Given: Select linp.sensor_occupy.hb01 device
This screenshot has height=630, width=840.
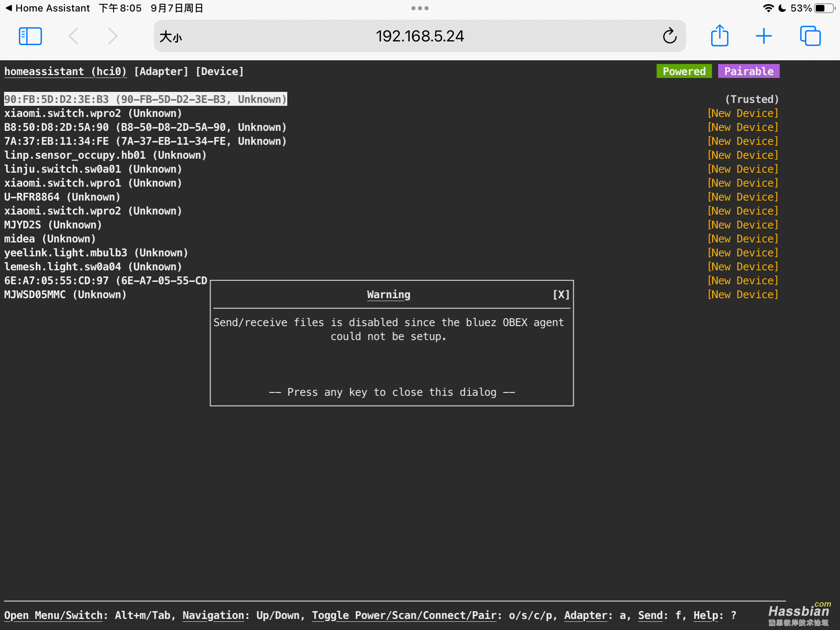Looking at the screenshot, I should tap(105, 155).
